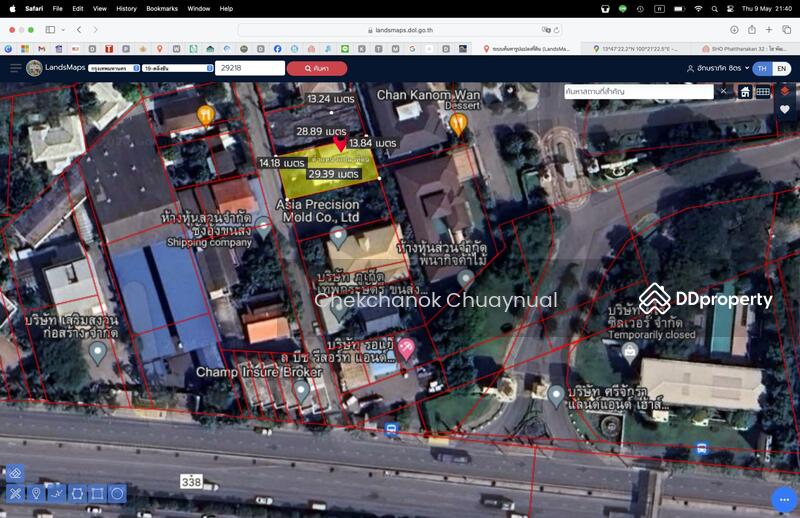This screenshot has height=518, width=800.
Task: Expand the user account dropdown
Action: click(x=718, y=68)
